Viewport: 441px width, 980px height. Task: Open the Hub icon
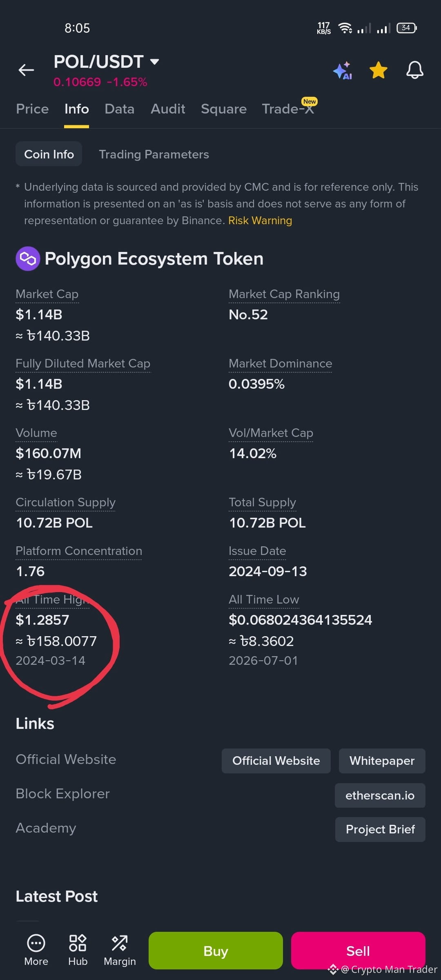pos(78,950)
